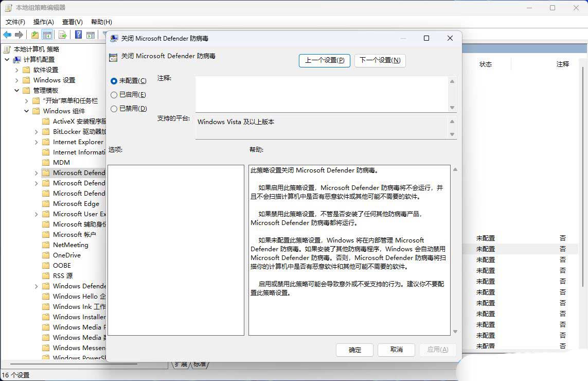This screenshot has width=588, height=381.
Task: Click the forward navigation arrow in the toolbar
Action: click(19, 34)
